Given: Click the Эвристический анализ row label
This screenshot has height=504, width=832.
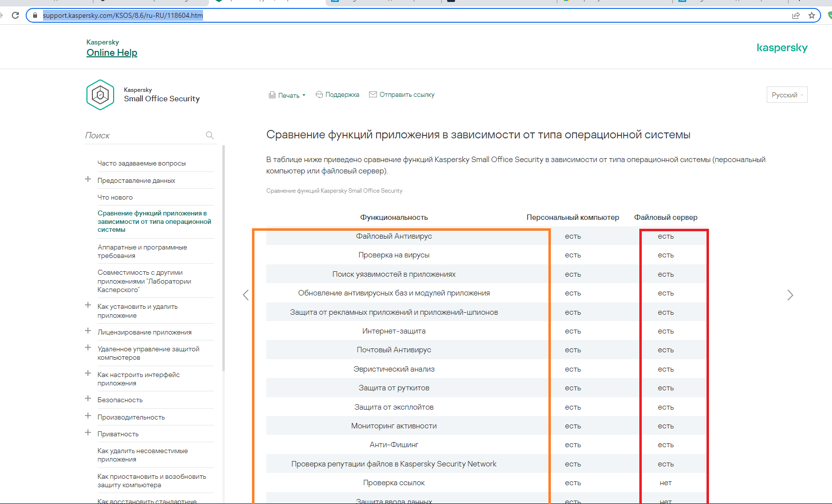Looking at the screenshot, I should pyautogui.click(x=394, y=369).
